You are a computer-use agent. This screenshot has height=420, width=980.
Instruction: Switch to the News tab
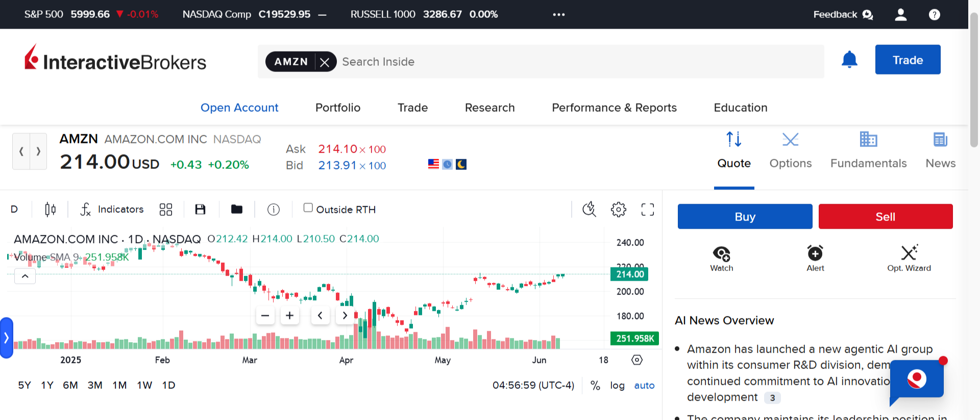pos(940,151)
